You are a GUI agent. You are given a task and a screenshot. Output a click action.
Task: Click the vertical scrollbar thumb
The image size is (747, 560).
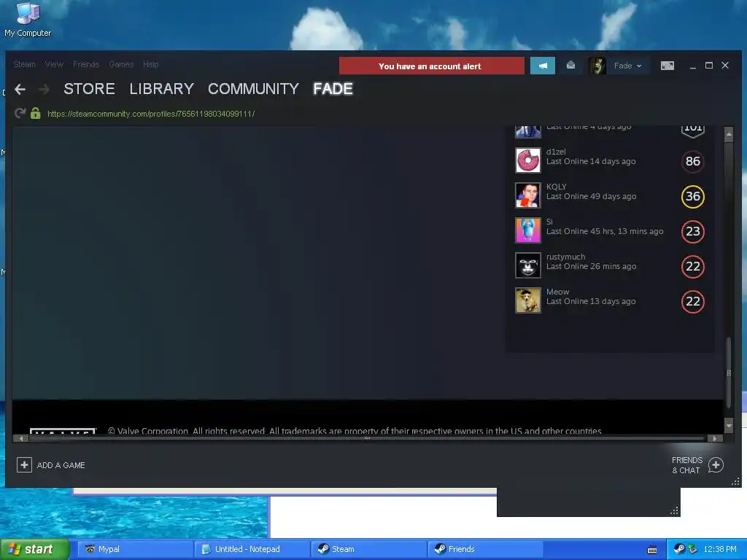729,373
